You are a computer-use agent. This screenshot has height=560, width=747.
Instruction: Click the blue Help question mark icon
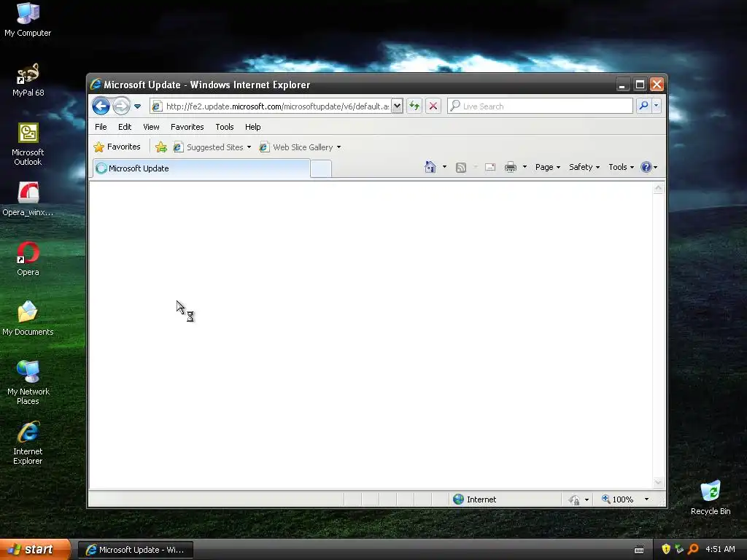(646, 167)
